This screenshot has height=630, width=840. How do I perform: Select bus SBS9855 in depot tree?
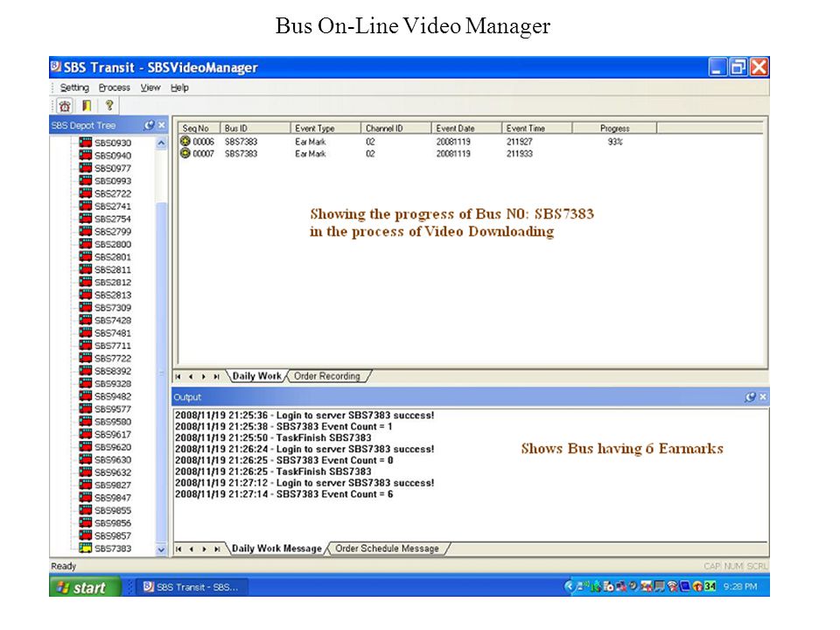point(113,510)
